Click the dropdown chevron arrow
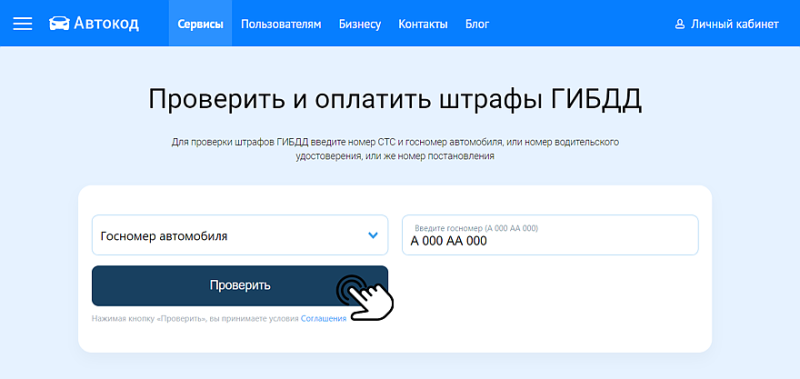 click(x=373, y=236)
